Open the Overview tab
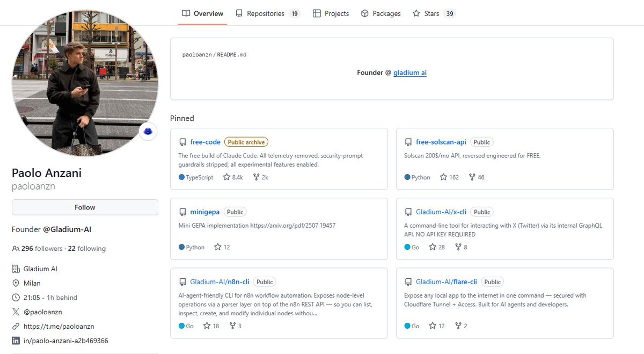644x354 pixels. coord(202,13)
